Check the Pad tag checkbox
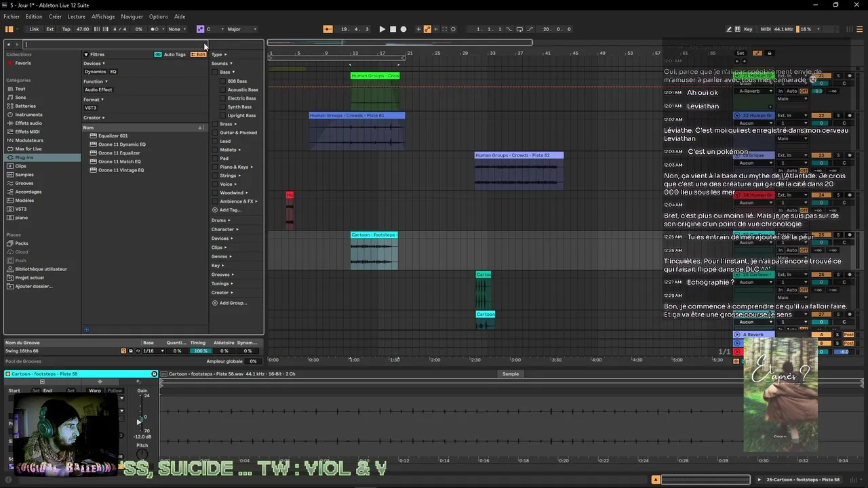The image size is (868, 488). (x=215, y=159)
